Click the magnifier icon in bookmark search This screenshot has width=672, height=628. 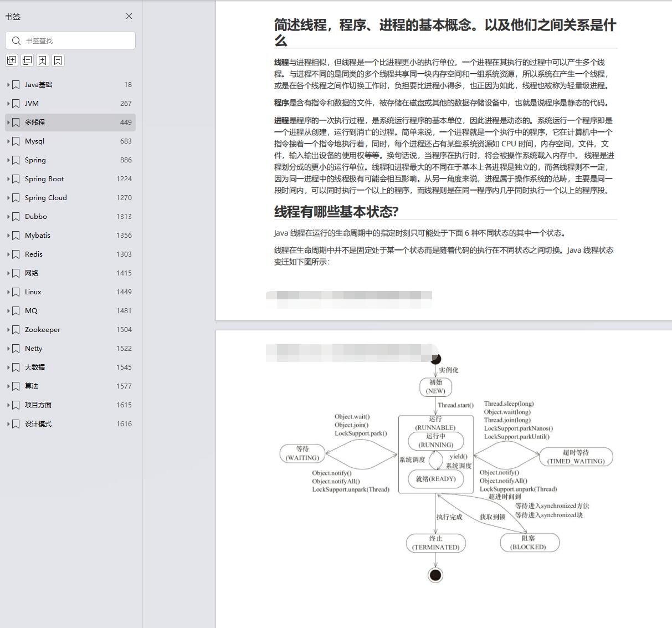click(16, 40)
